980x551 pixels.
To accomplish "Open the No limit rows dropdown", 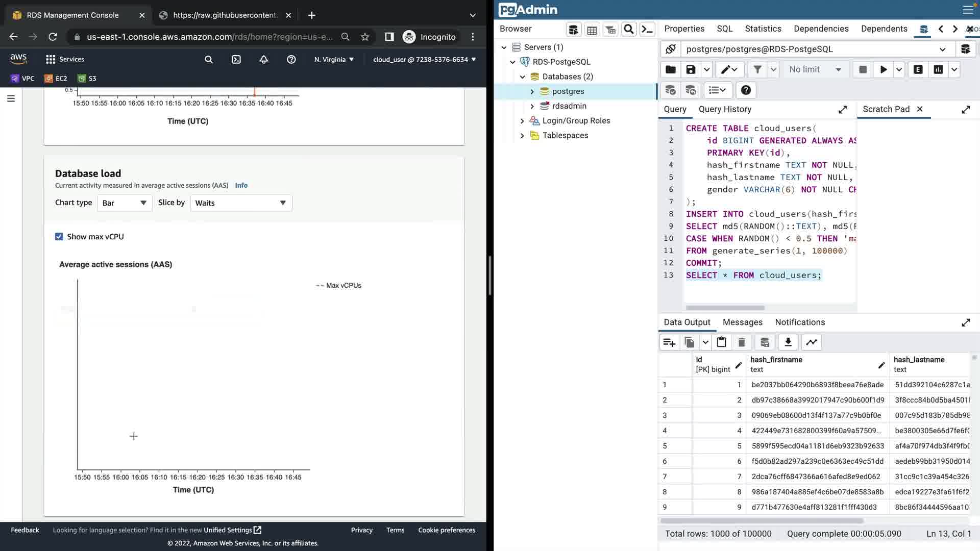I will click(815, 69).
